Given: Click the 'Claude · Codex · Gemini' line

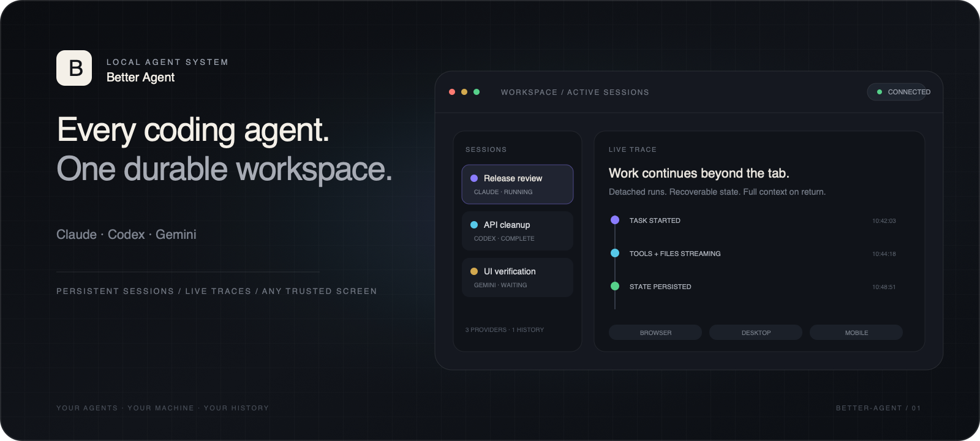Looking at the screenshot, I should point(126,235).
